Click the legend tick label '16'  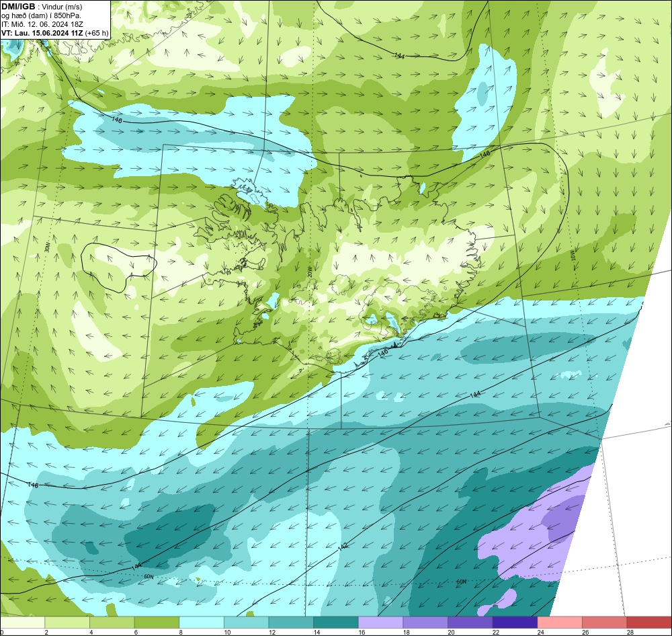pyautogui.click(x=362, y=632)
